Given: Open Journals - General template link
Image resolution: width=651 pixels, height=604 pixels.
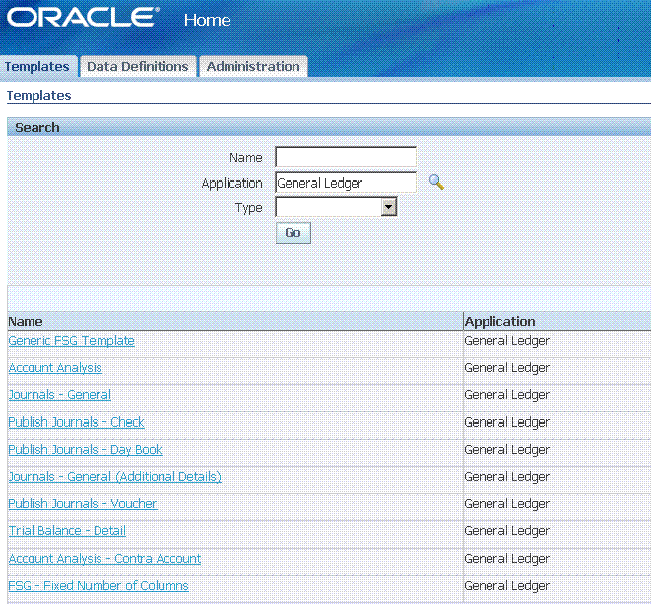Looking at the screenshot, I should click(60, 395).
